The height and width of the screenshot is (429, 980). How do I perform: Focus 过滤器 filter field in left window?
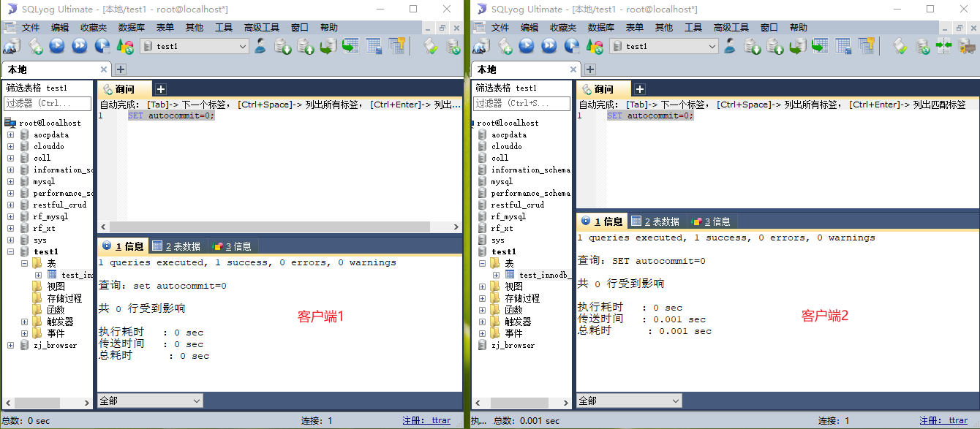(x=48, y=103)
